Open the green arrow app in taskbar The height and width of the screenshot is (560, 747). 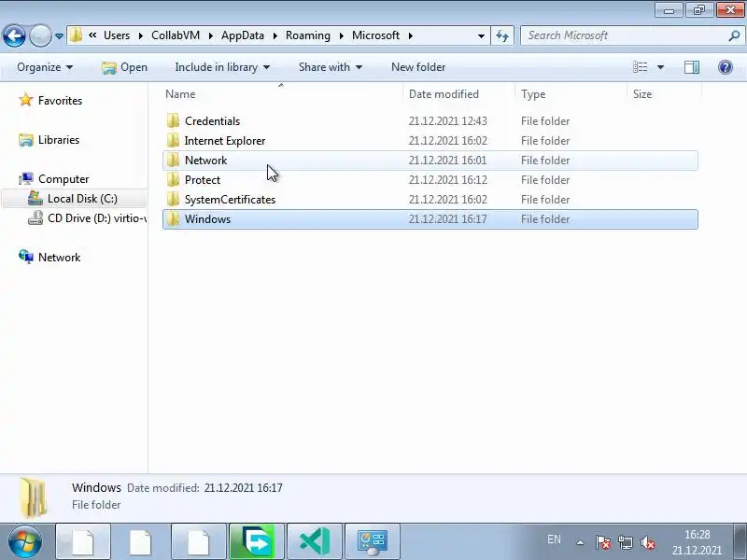pyautogui.click(x=257, y=542)
